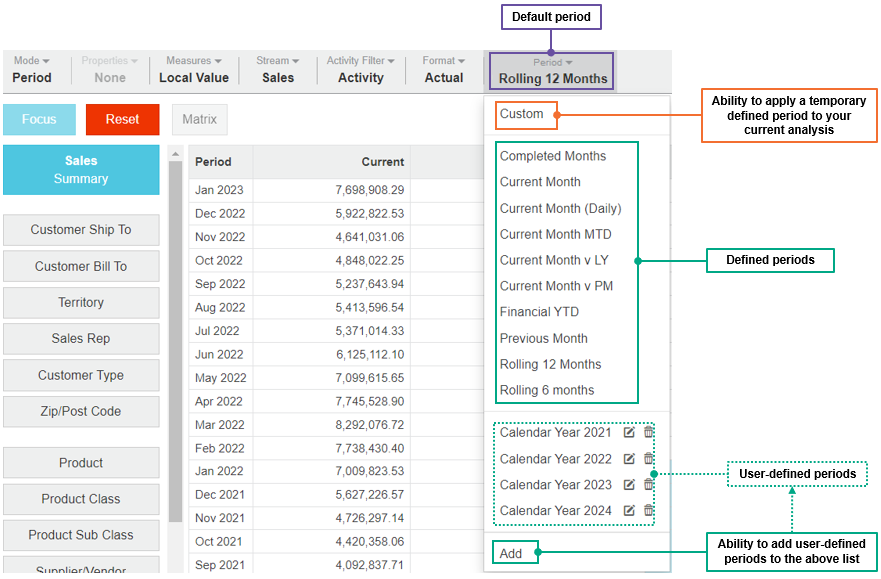The height and width of the screenshot is (579, 881).
Task: Select the Dec 2021 row
Action: (336, 495)
